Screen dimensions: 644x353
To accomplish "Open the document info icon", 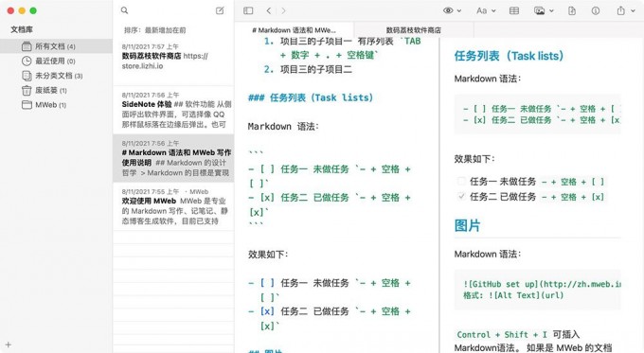I will (595, 11).
